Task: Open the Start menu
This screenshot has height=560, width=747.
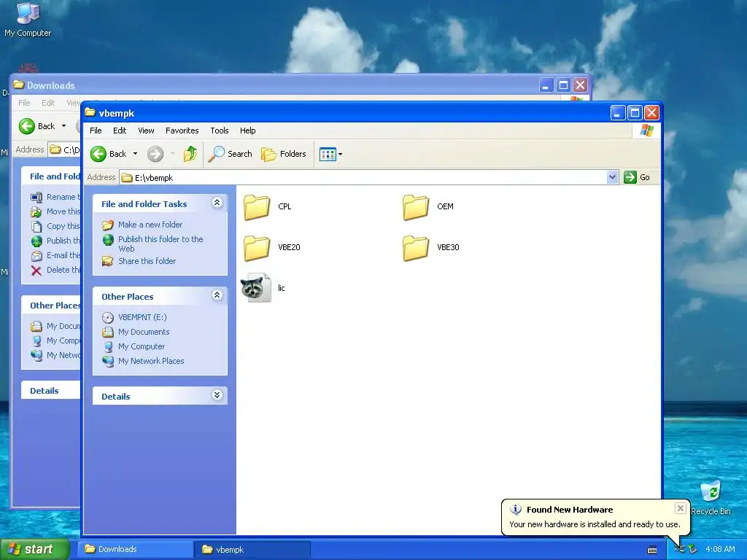Action: coord(34,549)
